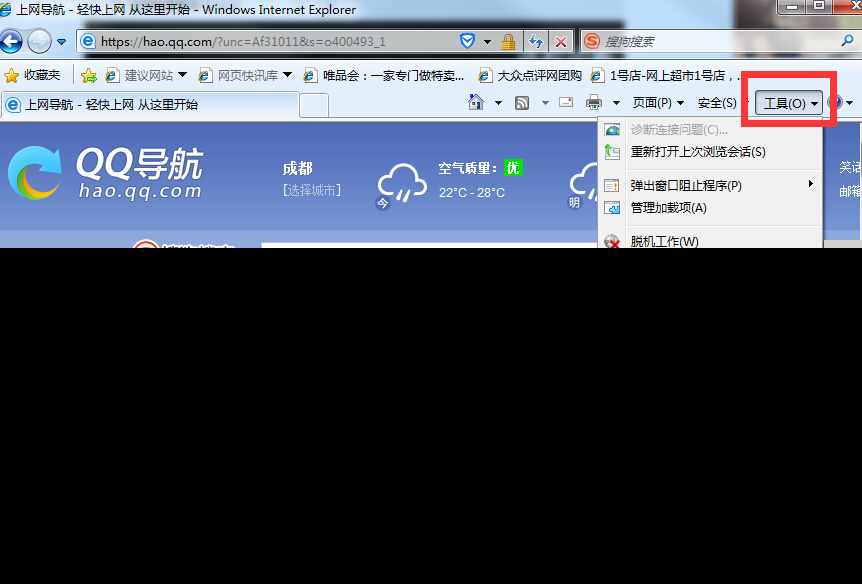Image resolution: width=862 pixels, height=584 pixels.
Task: Select 重新打开上次浏览会话(S) menu item
Action: point(710,152)
